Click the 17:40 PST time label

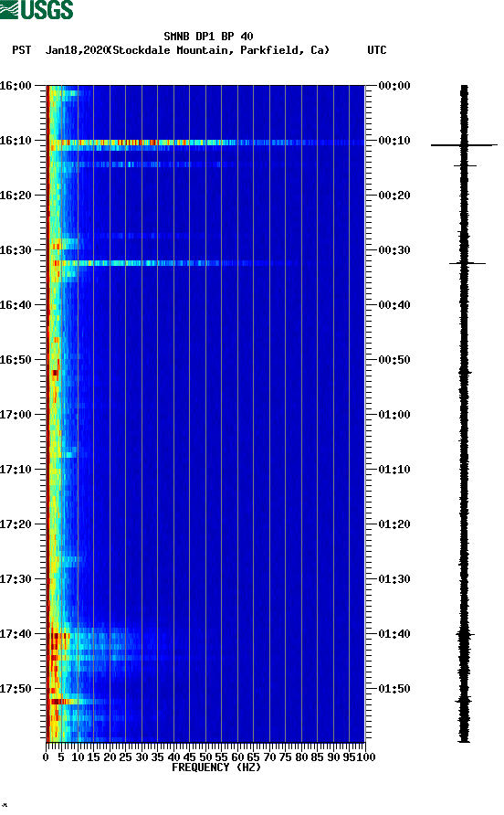[x=16, y=634]
